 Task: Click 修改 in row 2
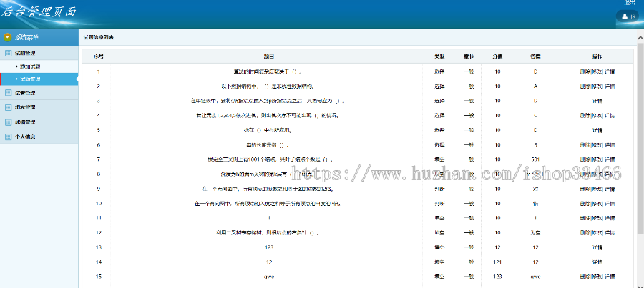(x=596, y=86)
